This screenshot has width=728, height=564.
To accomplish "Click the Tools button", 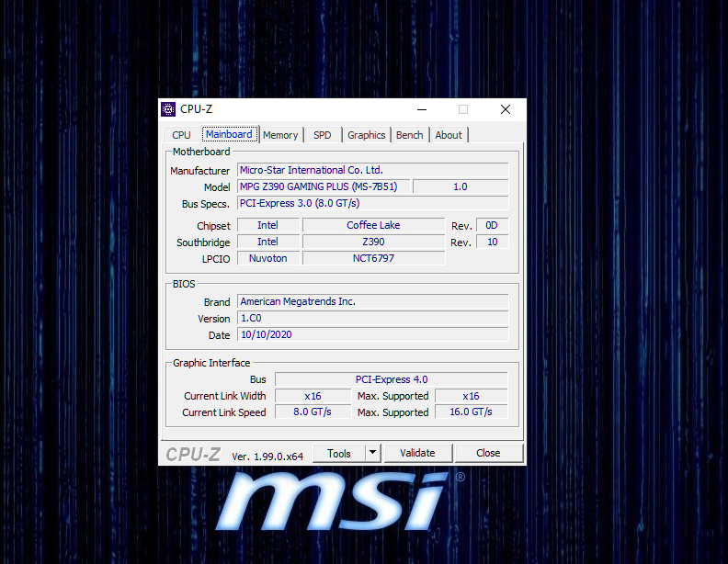I will point(339,454).
